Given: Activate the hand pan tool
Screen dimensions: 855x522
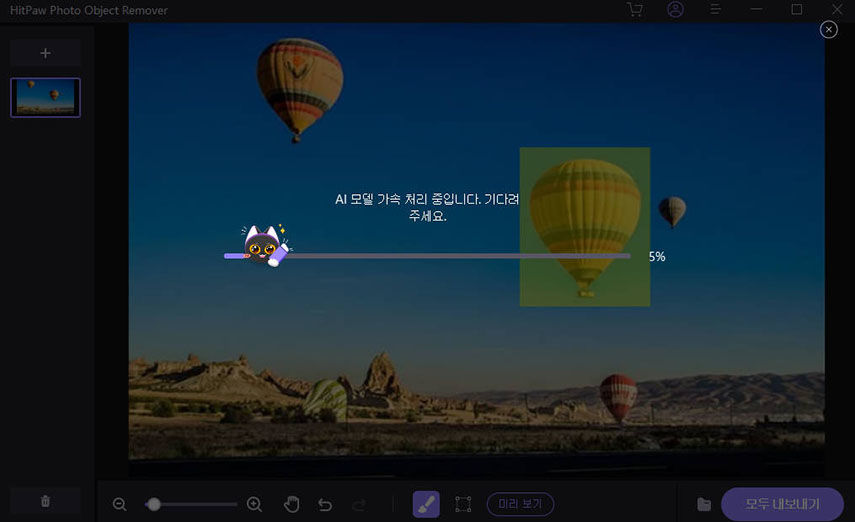Looking at the screenshot, I should point(292,504).
